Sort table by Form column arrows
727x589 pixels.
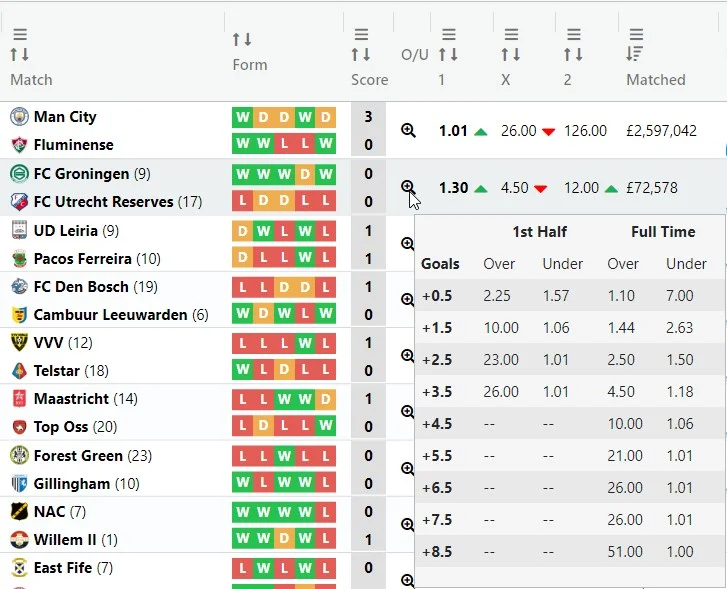click(242, 40)
